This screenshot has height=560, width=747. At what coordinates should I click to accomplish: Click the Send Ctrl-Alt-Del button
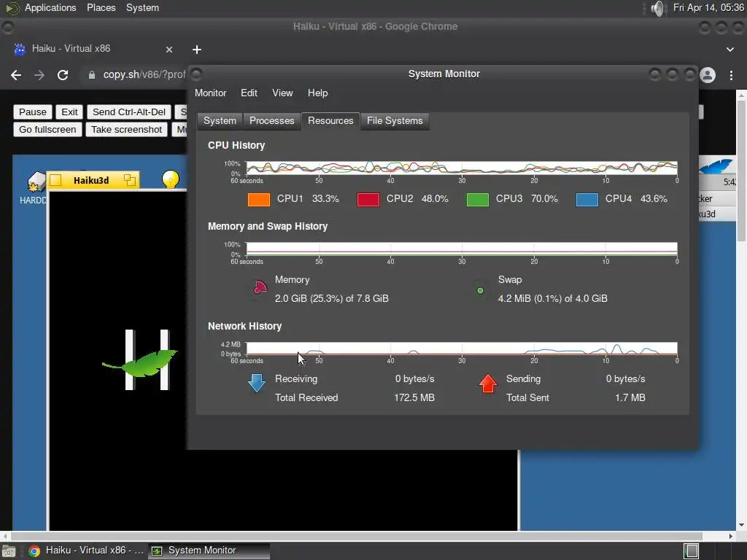(x=129, y=112)
